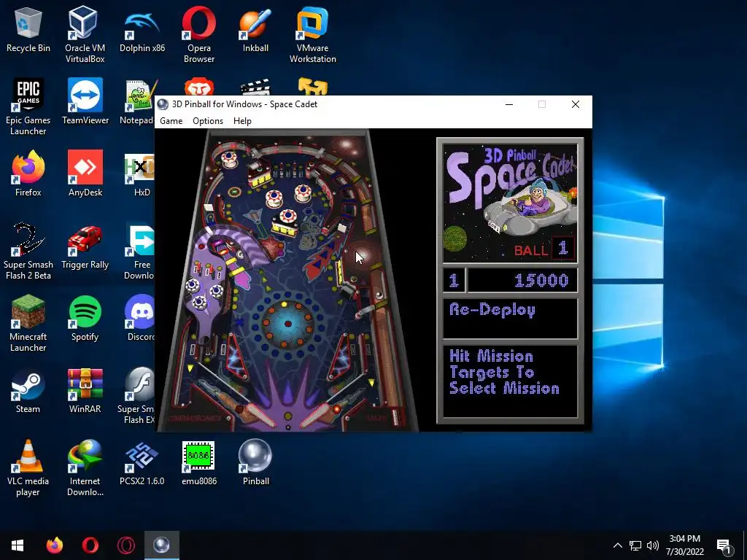Select the Steam desktop icon
Screen dimensions: 747x560
(28, 390)
